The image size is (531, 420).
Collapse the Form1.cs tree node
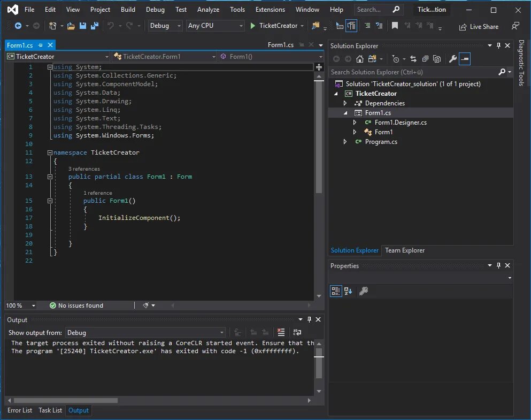(345, 113)
